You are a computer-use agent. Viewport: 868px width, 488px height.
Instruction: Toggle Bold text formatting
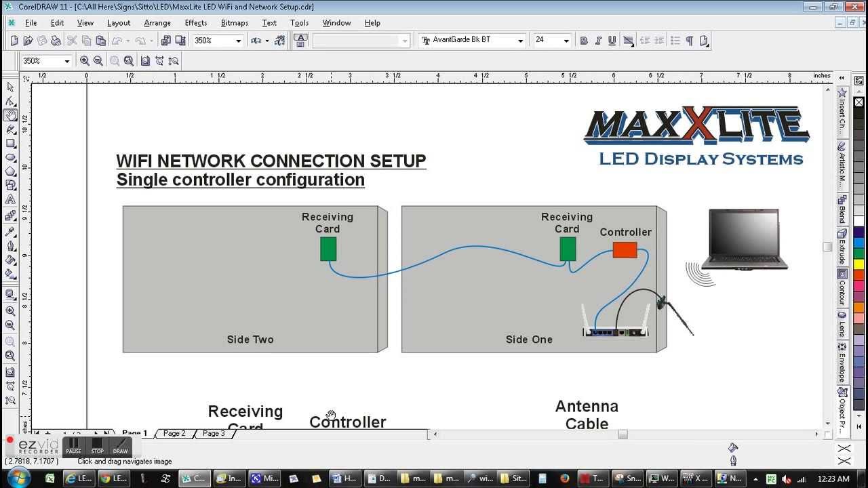click(x=584, y=41)
